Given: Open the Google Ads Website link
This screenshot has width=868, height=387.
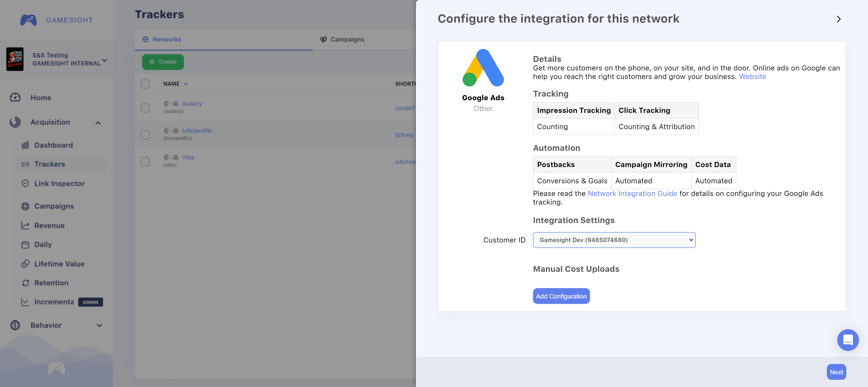Looking at the screenshot, I should pyautogui.click(x=752, y=76).
